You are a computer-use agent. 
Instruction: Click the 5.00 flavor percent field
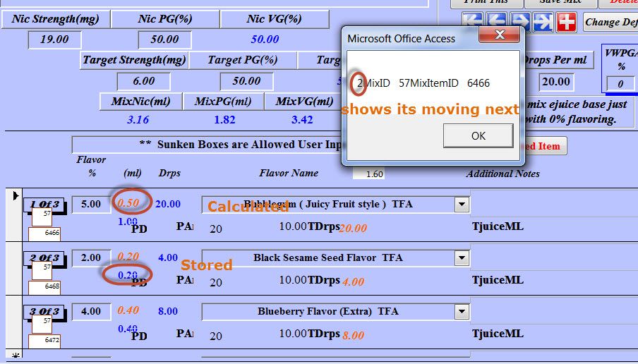[91, 205]
